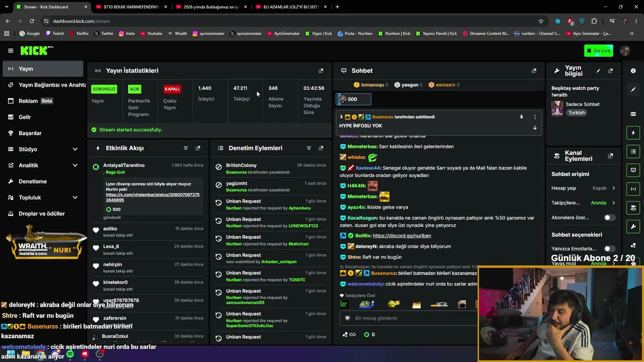Click the Turkish language tag

(577, 113)
